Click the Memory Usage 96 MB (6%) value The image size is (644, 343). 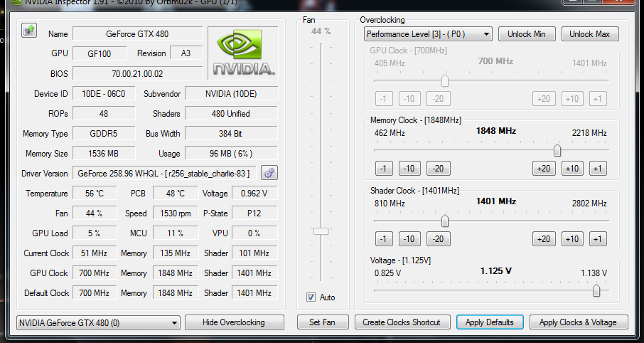click(x=231, y=154)
